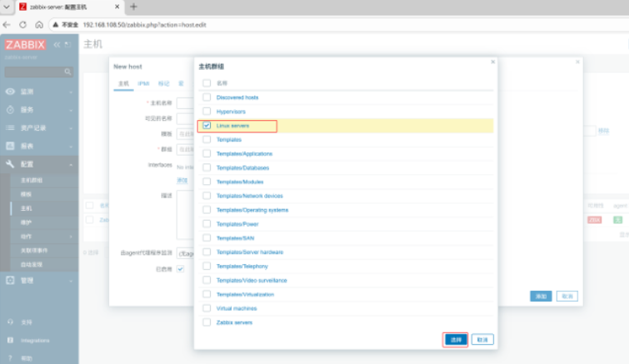Click the 添加 interface link in New host
629x364 pixels.
[x=182, y=181]
